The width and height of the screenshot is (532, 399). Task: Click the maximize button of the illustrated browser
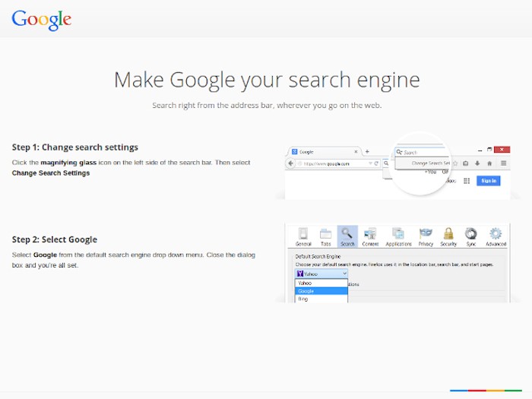489,149
